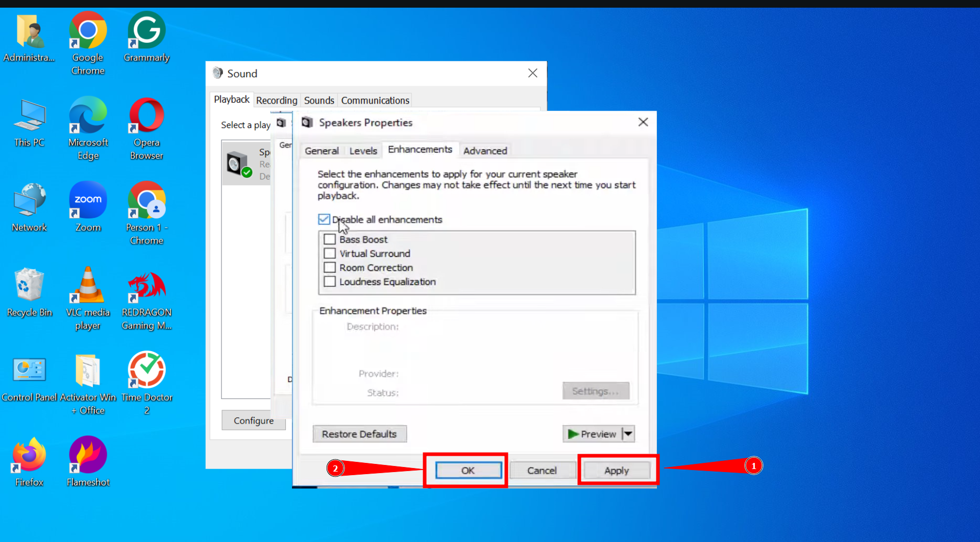Launch Google Chrome from the desktop
Viewport: 980px width, 542px height.
point(88,44)
